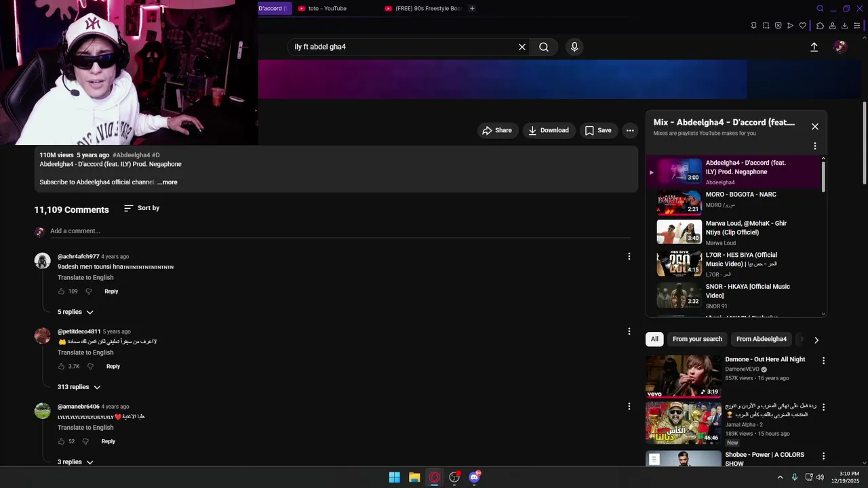The image size is (868, 488).
Task: Click in the Add a comment field
Action: [340, 231]
